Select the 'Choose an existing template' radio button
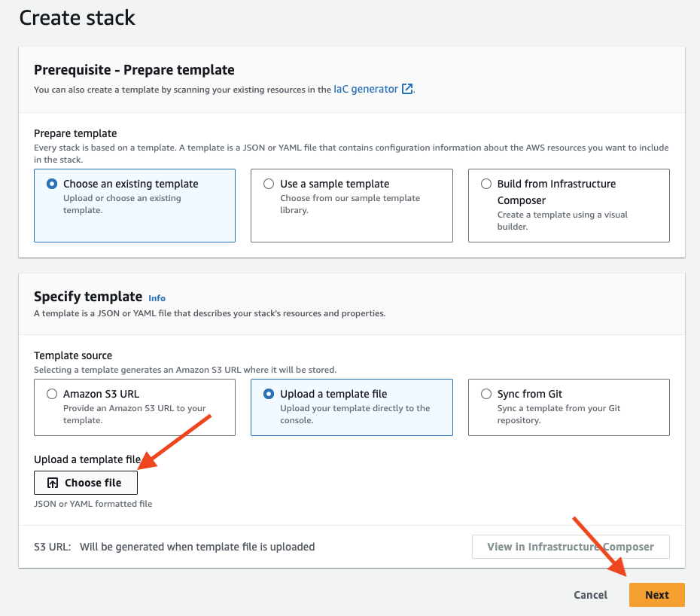 (52, 184)
